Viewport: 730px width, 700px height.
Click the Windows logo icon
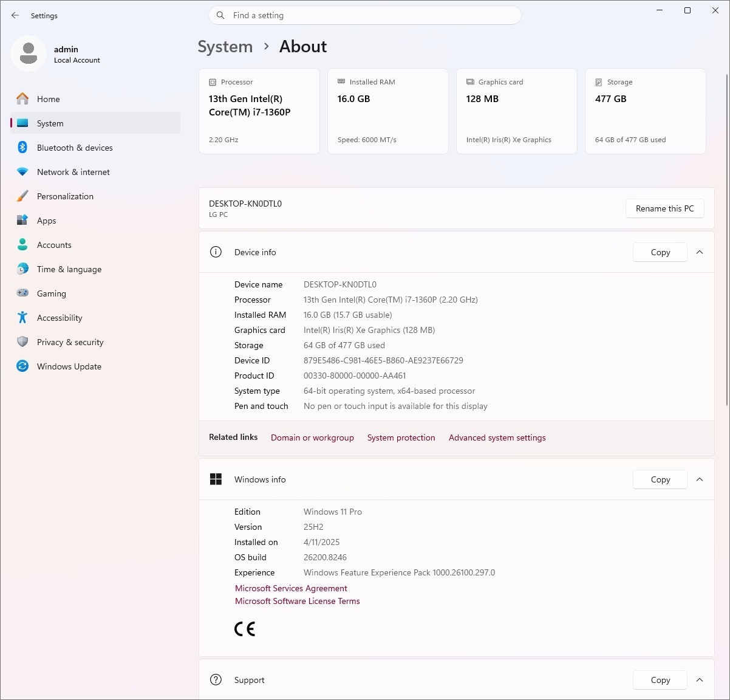click(x=216, y=479)
